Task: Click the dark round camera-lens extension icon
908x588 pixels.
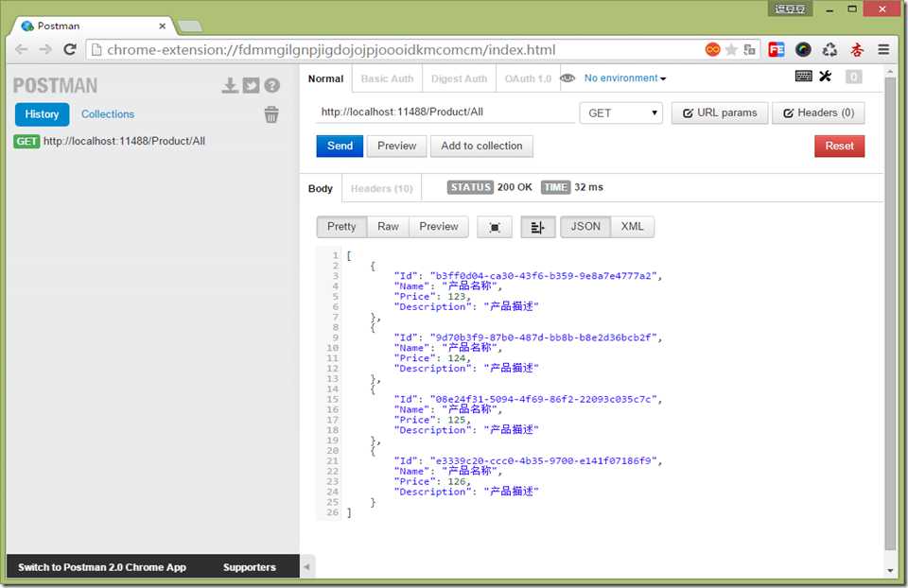Action: [x=803, y=50]
